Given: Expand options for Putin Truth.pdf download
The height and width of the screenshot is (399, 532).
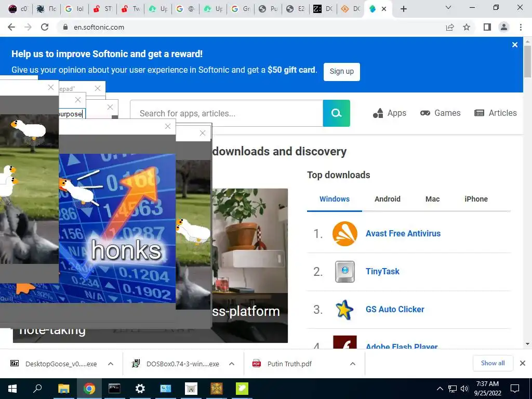Looking at the screenshot, I should click(x=353, y=364).
